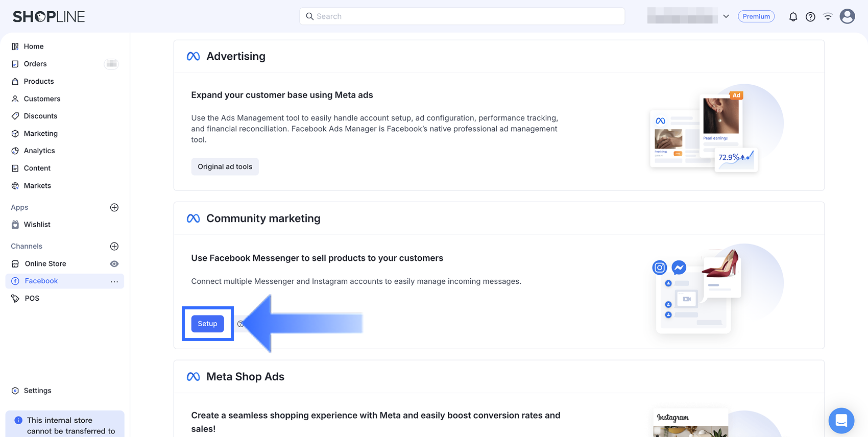Click the internal store notice info icon
Viewport: 868px width, 437px height.
pos(18,420)
